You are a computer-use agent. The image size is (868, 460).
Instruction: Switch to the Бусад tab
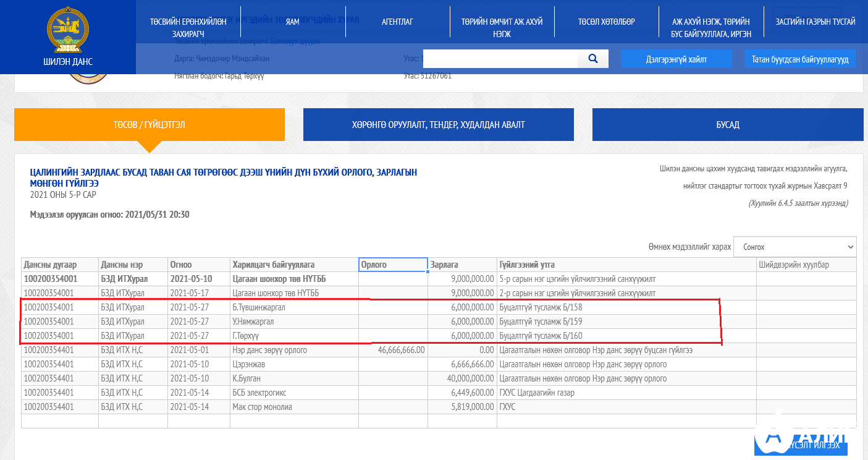click(728, 125)
